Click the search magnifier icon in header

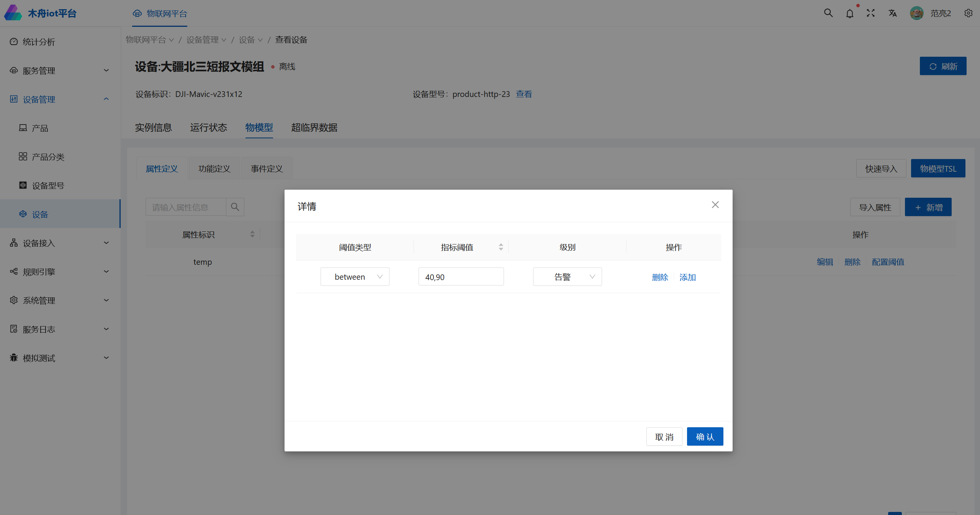pyautogui.click(x=828, y=13)
